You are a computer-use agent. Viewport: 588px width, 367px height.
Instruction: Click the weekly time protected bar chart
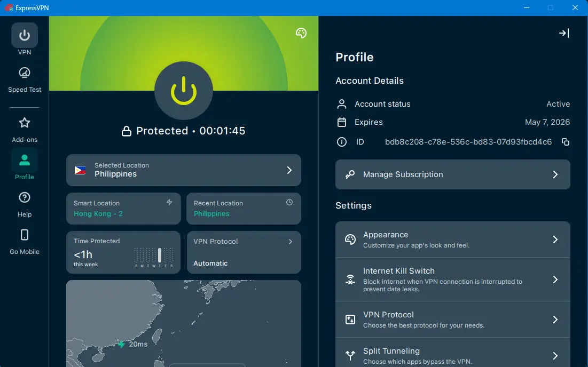(x=154, y=257)
